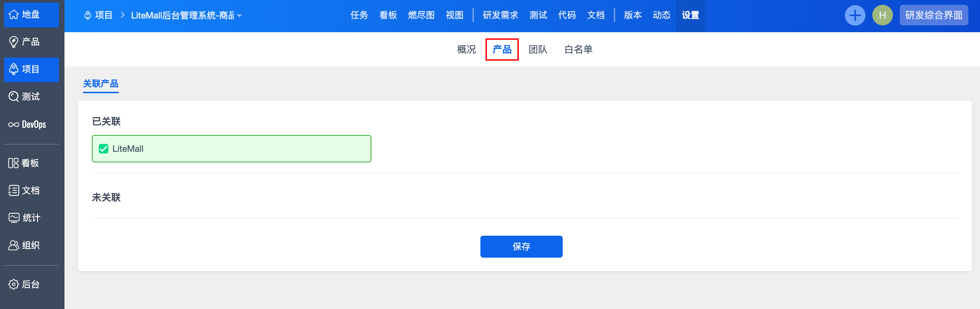Click the 未关联 section heading
This screenshot has height=309, width=980.
tap(106, 198)
